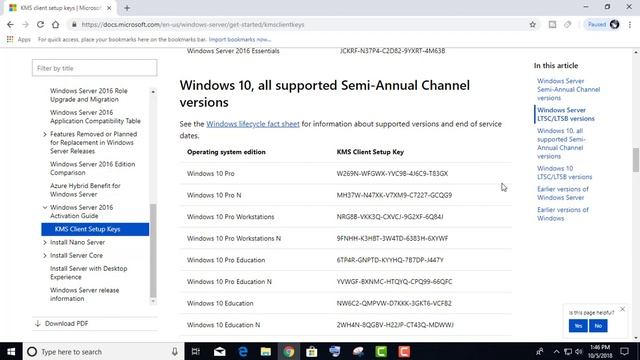
Task: Click the Filter by title box
Action: click(94, 68)
